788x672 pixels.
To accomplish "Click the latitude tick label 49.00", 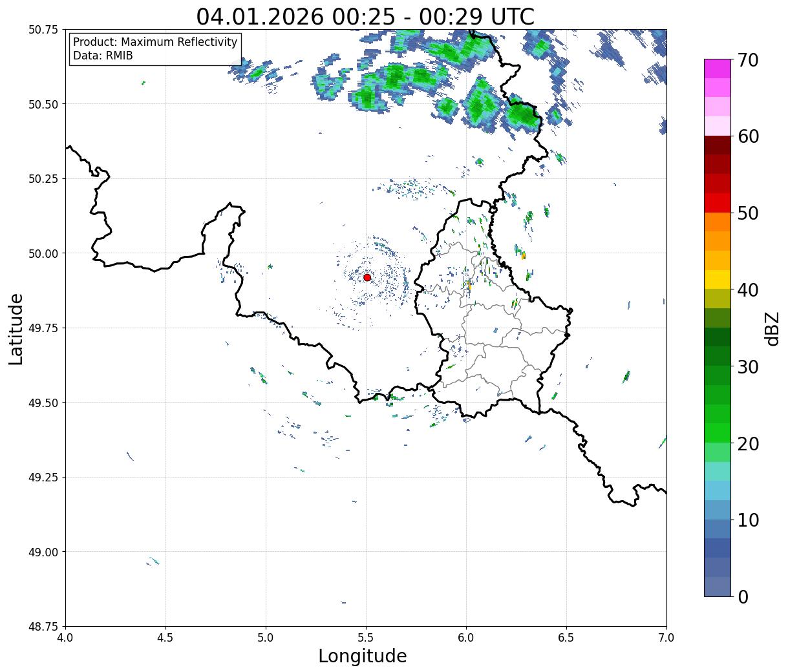I will click(x=43, y=552).
